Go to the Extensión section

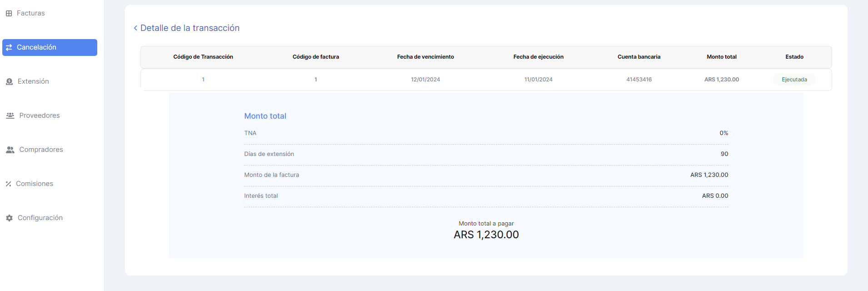(33, 81)
